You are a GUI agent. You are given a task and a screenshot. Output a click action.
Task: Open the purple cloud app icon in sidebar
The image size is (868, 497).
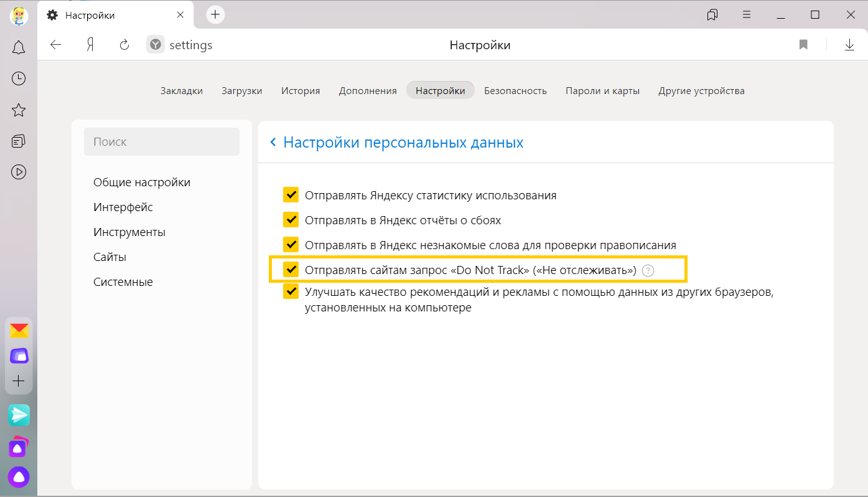coord(19,356)
